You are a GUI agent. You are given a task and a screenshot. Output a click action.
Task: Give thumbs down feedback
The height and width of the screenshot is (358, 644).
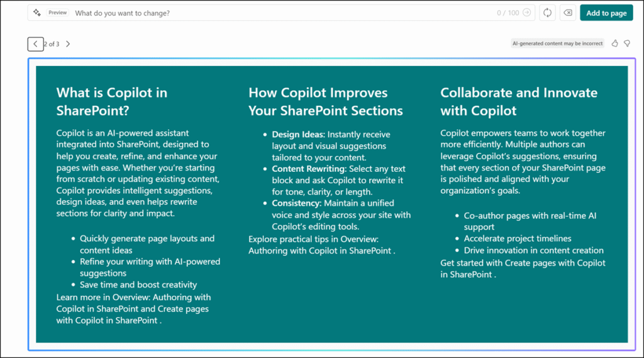click(x=627, y=43)
